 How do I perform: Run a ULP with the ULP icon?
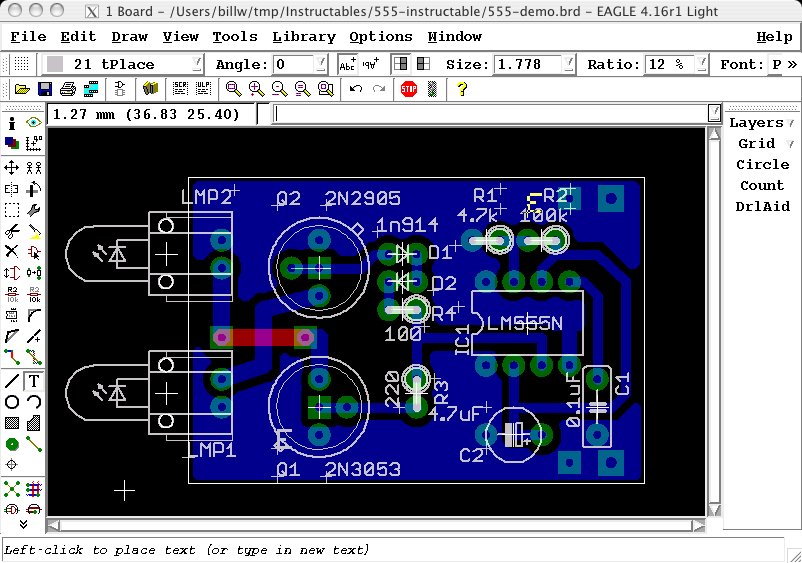pos(203,89)
